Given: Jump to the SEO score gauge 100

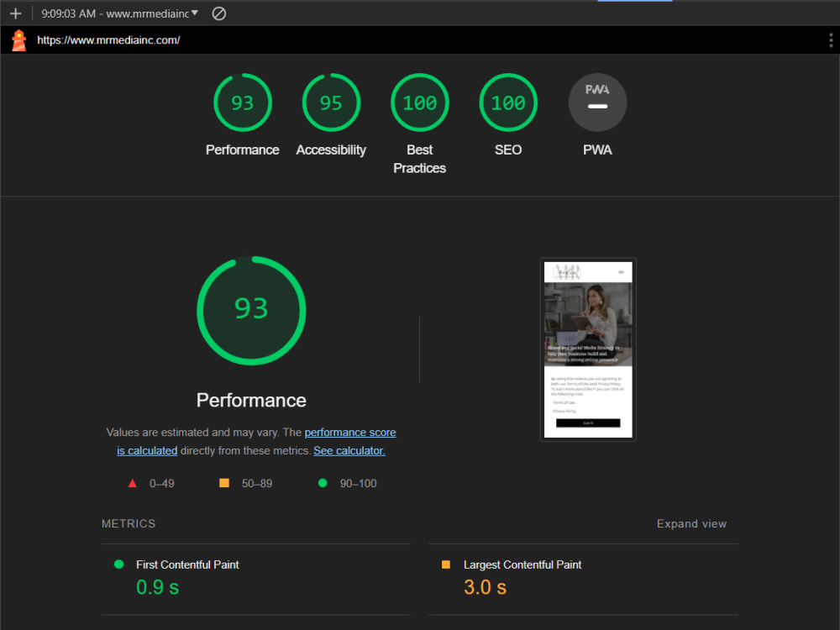Looking at the screenshot, I should 508,102.
